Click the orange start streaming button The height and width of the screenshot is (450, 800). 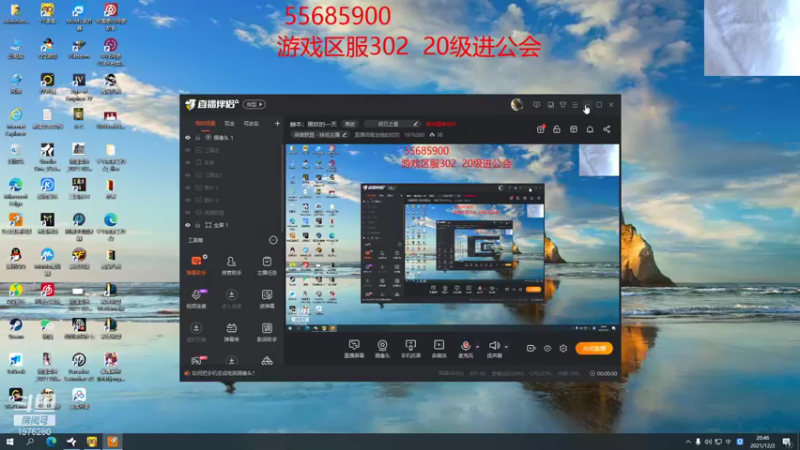pyautogui.click(x=594, y=348)
